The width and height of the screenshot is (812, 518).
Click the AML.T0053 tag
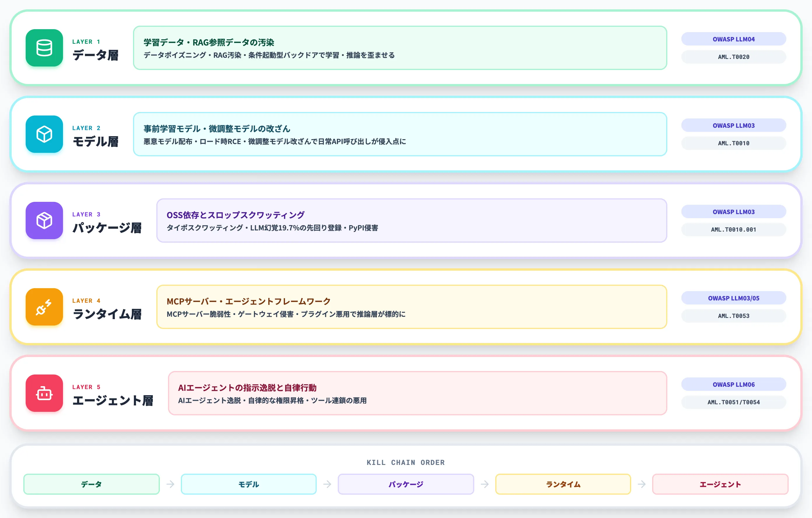point(734,316)
